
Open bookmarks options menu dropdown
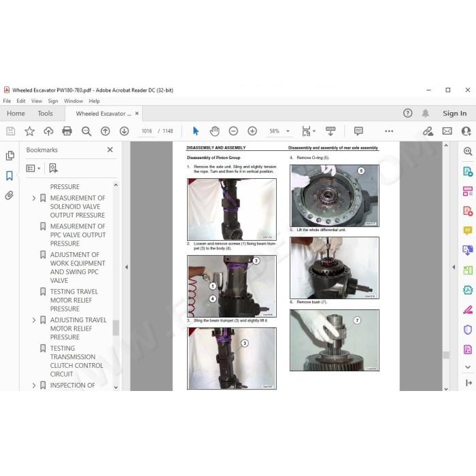click(33, 168)
